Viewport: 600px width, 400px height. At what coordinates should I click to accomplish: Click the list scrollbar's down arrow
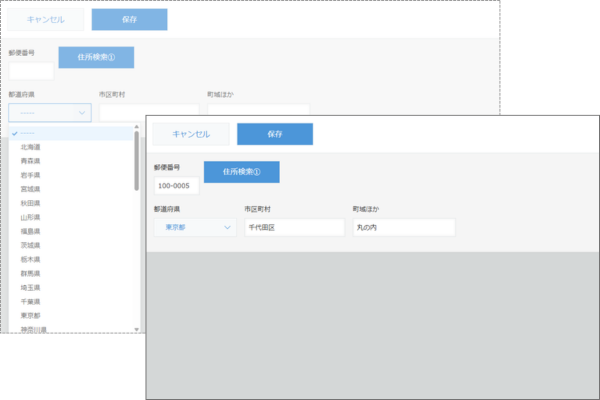click(x=137, y=328)
